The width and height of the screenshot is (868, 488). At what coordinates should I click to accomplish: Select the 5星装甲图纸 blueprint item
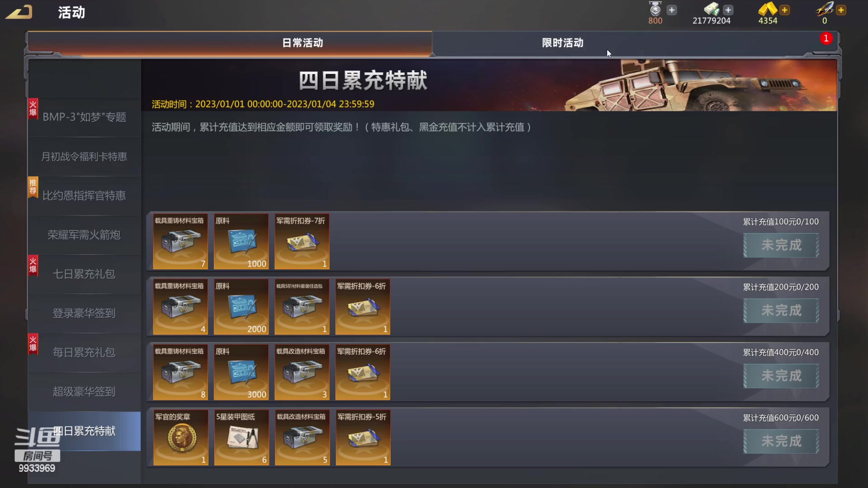click(241, 437)
